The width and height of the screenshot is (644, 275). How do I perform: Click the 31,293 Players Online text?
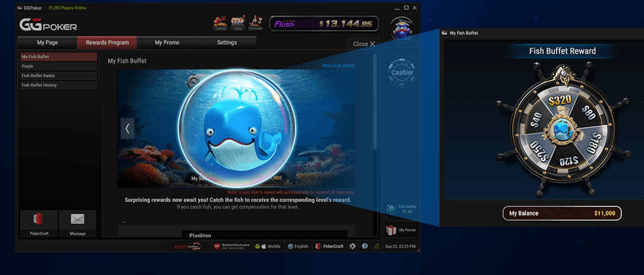click(x=68, y=7)
